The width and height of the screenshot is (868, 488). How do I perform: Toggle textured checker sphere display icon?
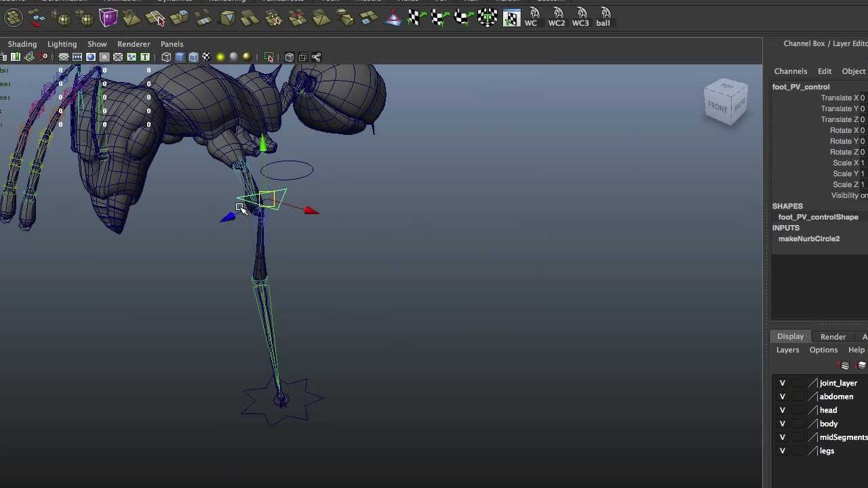[x=207, y=57]
